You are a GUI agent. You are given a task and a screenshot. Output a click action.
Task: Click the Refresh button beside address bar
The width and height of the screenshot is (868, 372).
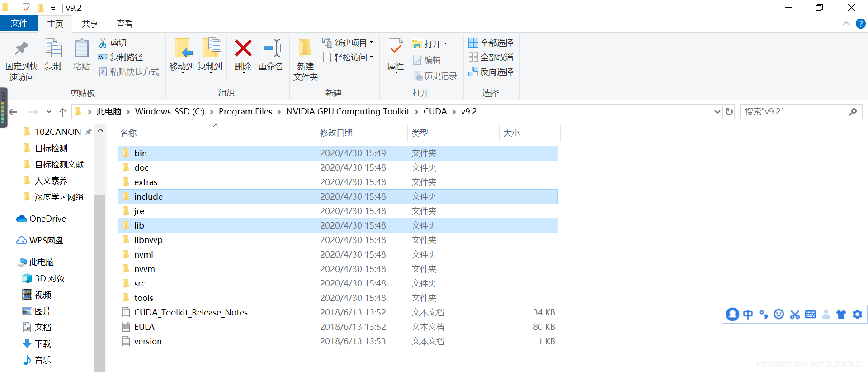(729, 112)
